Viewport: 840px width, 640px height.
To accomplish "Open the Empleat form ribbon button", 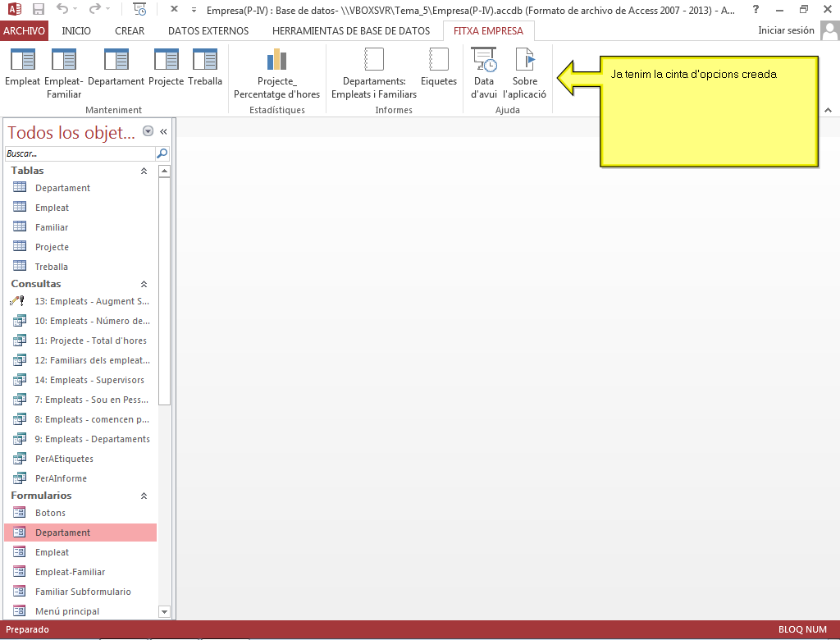I will 22,67.
